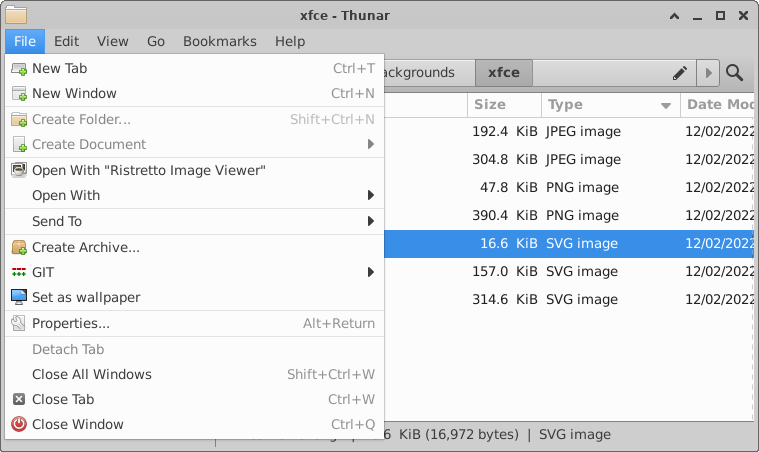Click the Thunar folder icon in title bar
Image resolution: width=759 pixels, height=452 pixels.
coord(16,15)
